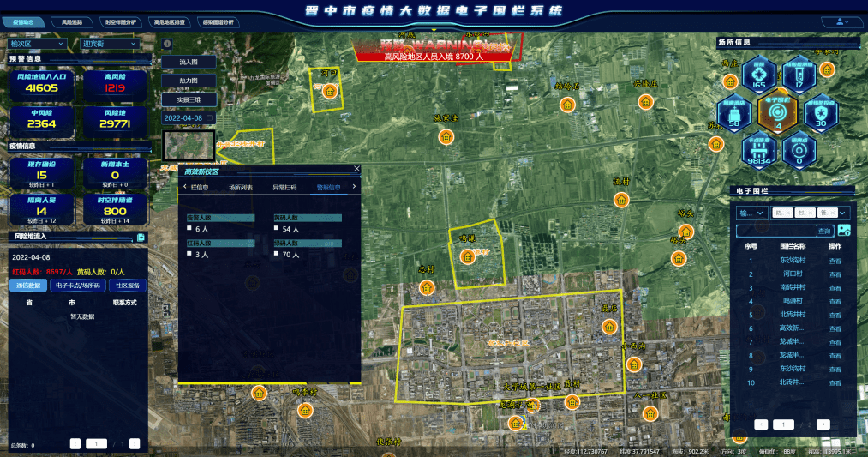This screenshot has height=457, width=868.
Task: Click the satellite map thumbnail preview
Action: [188, 145]
